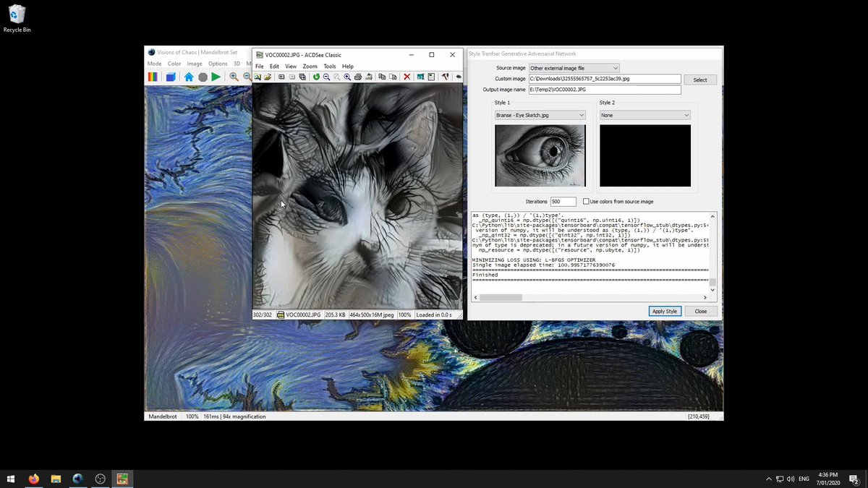Open the Tools menu in ACDSee

pos(329,66)
